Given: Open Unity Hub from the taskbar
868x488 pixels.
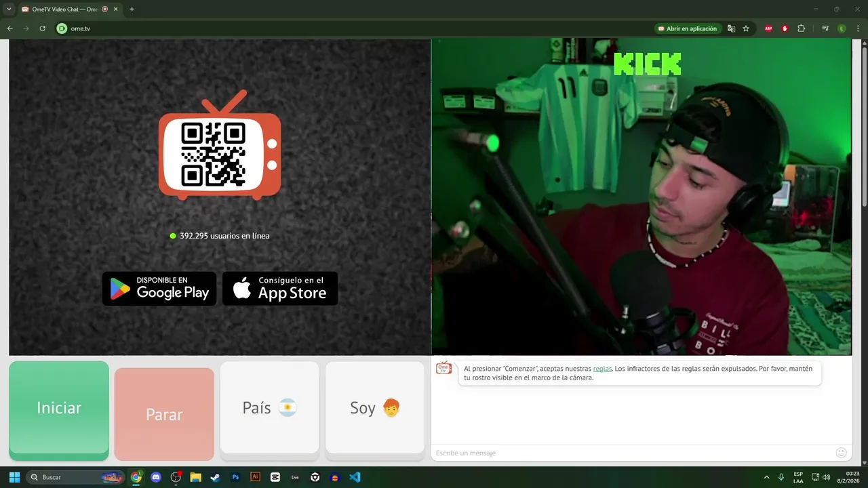Looking at the screenshot, I should [x=315, y=477].
